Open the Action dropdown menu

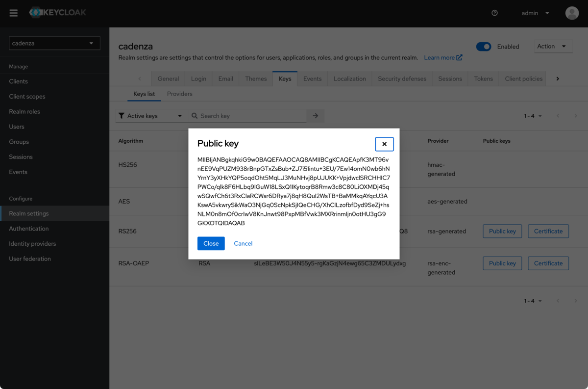pos(553,46)
